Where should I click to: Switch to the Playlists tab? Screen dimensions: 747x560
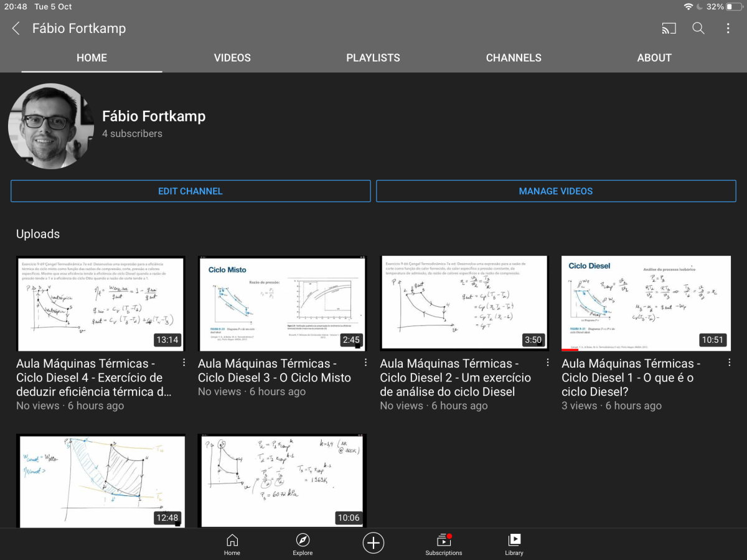point(373,58)
